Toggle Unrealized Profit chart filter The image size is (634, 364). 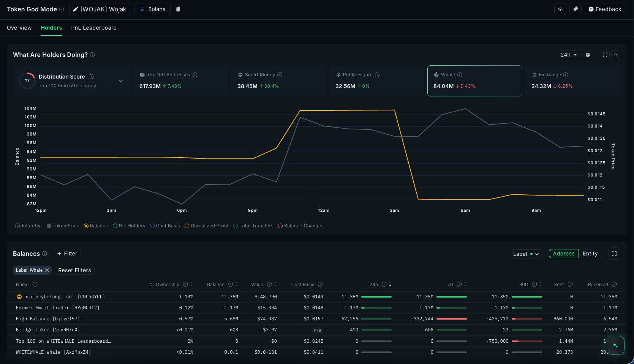[x=187, y=226]
